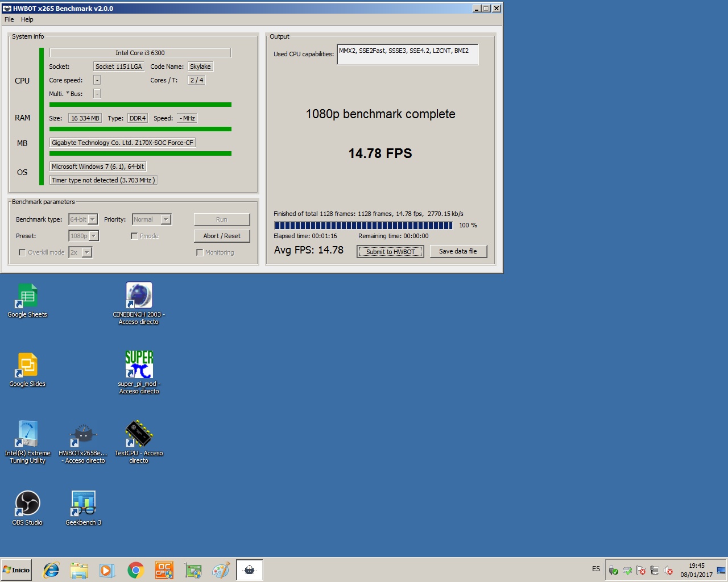Image resolution: width=728 pixels, height=582 pixels.
Task: Select OBS Studio desktop icon
Action: (27, 508)
